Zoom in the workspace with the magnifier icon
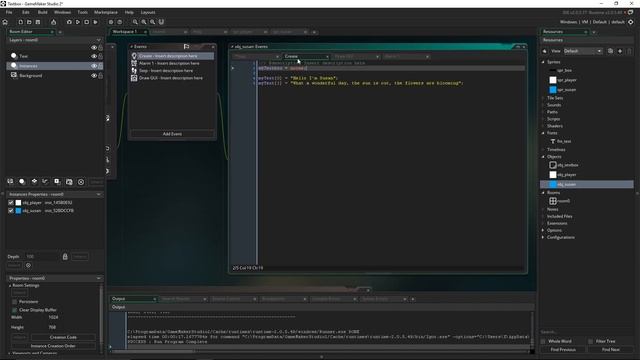 point(152,22)
